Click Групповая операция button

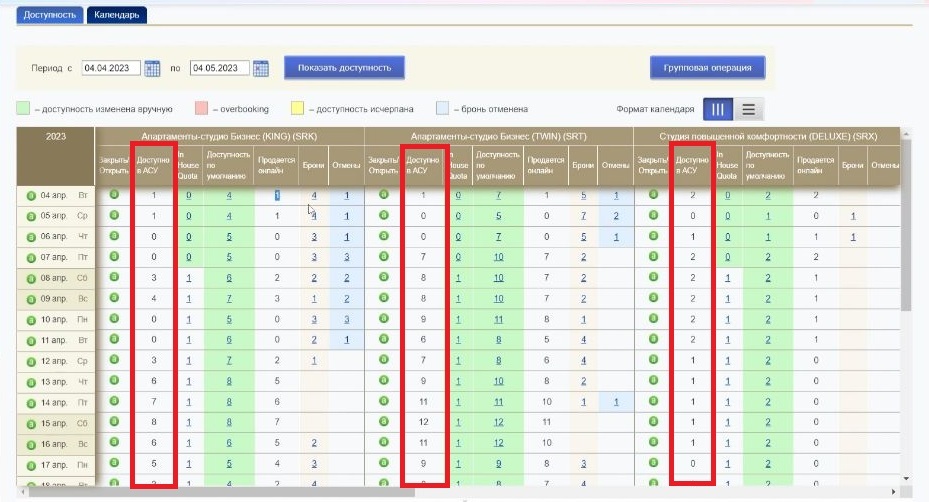[x=707, y=68]
